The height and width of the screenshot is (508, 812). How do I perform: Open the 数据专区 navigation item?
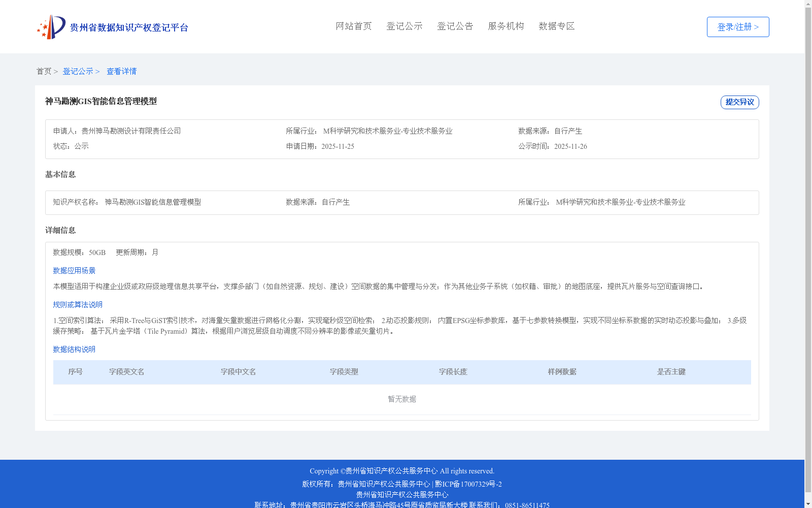(x=556, y=26)
